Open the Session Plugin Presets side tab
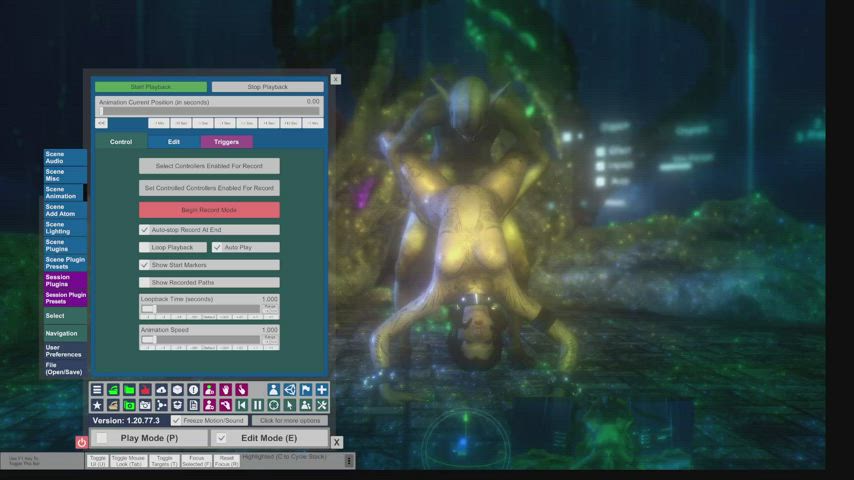854x480 pixels. [65, 298]
